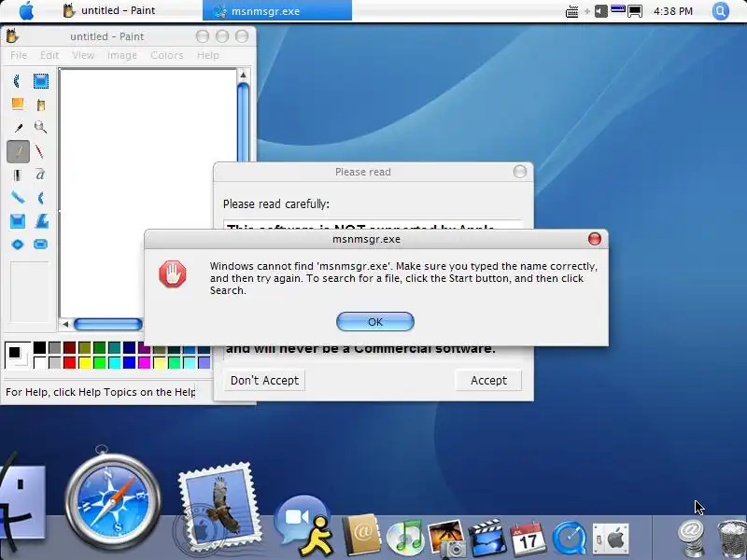Select the Line tool in Paint
The image size is (747, 560).
(x=18, y=198)
